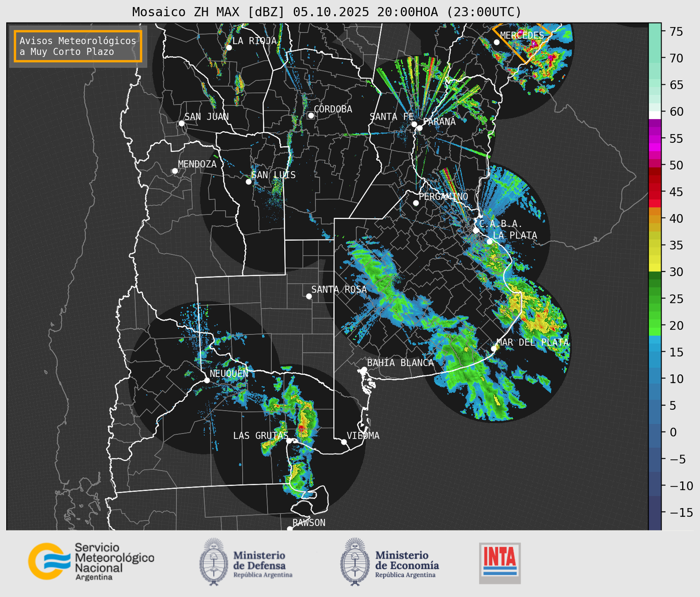Click the SANTA ROSA label text
700x597 pixels.
tap(339, 289)
